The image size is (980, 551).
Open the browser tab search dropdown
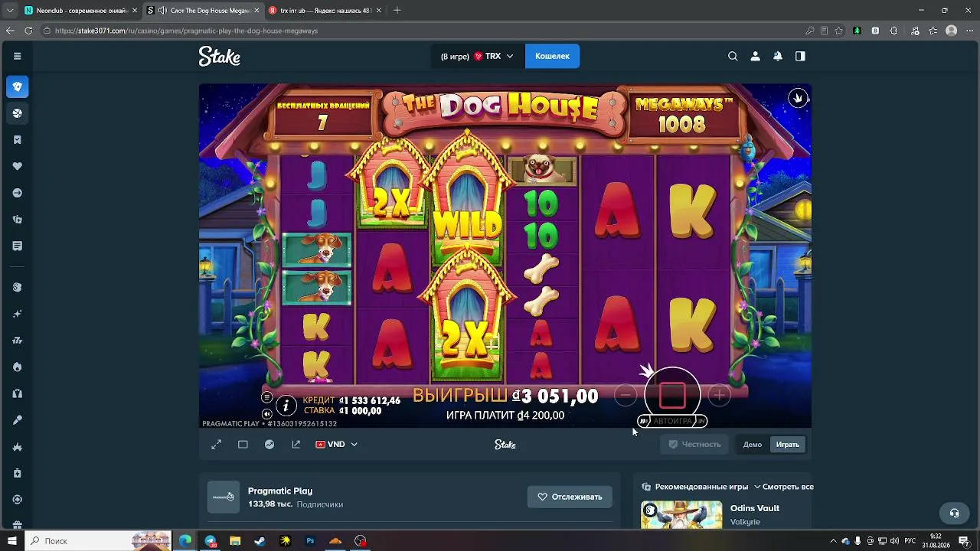pos(10,11)
